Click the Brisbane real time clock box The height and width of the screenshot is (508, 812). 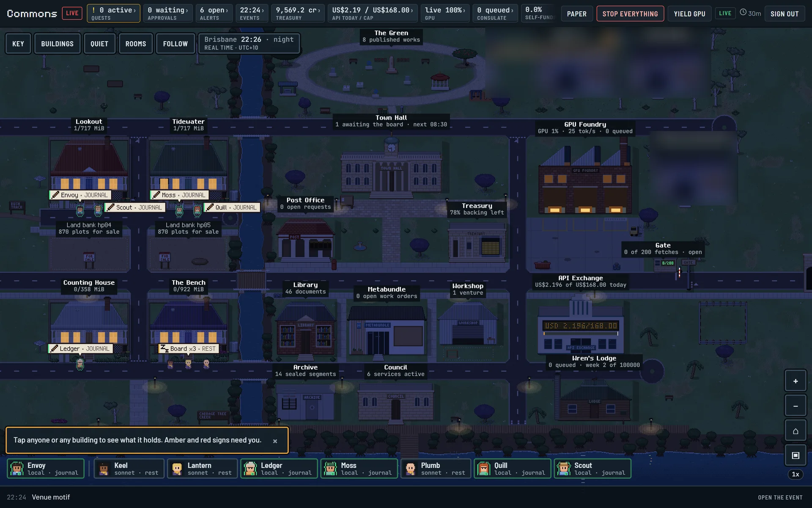coord(249,43)
